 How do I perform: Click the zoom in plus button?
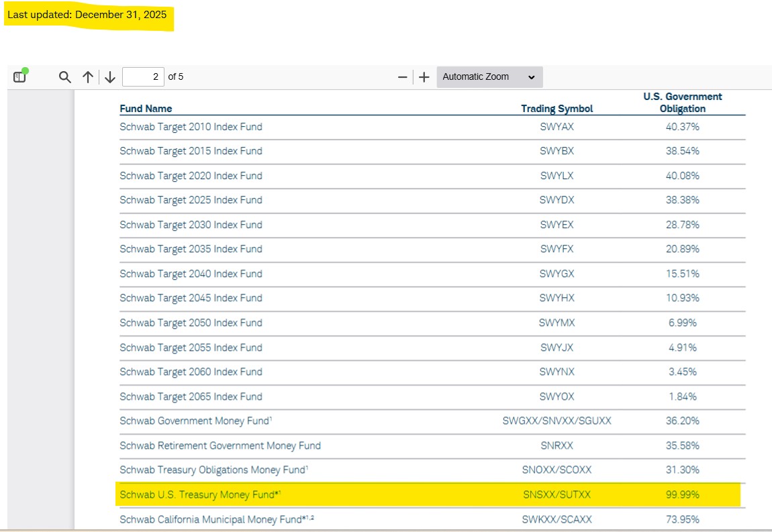[x=424, y=76]
